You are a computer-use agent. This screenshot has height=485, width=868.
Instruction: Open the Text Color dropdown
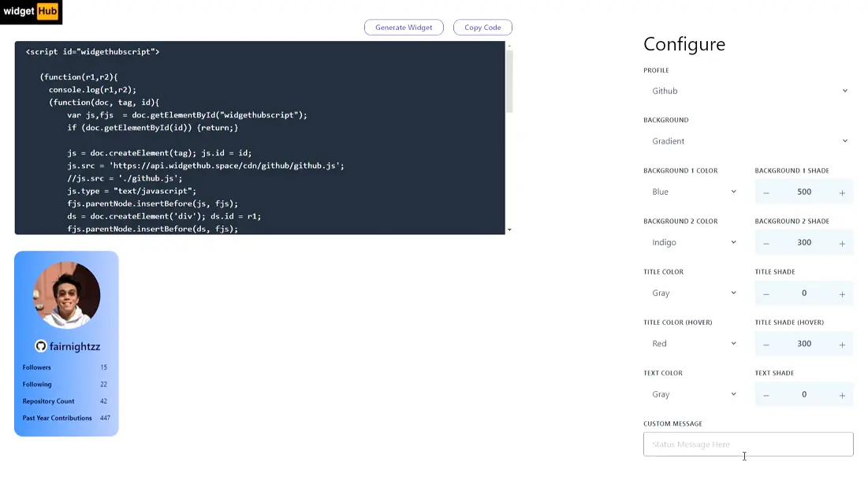[692, 394]
